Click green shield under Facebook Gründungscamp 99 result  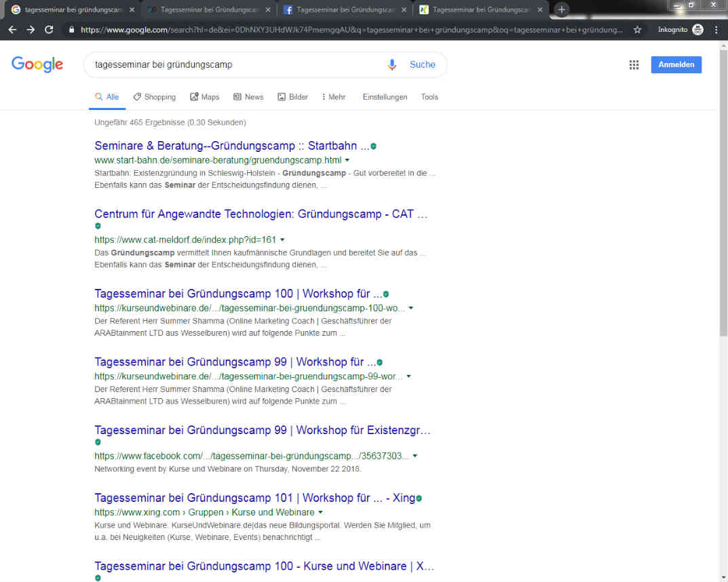(x=98, y=442)
